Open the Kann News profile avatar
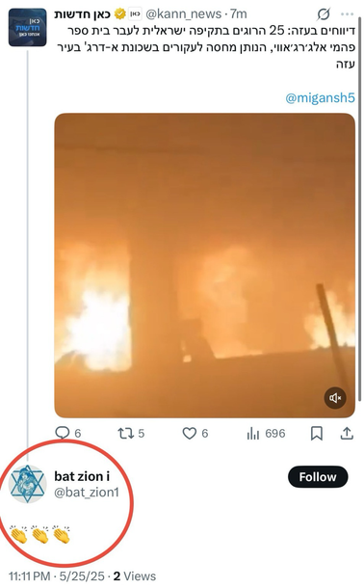The width and height of the screenshot is (364, 588). [x=28, y=27]
